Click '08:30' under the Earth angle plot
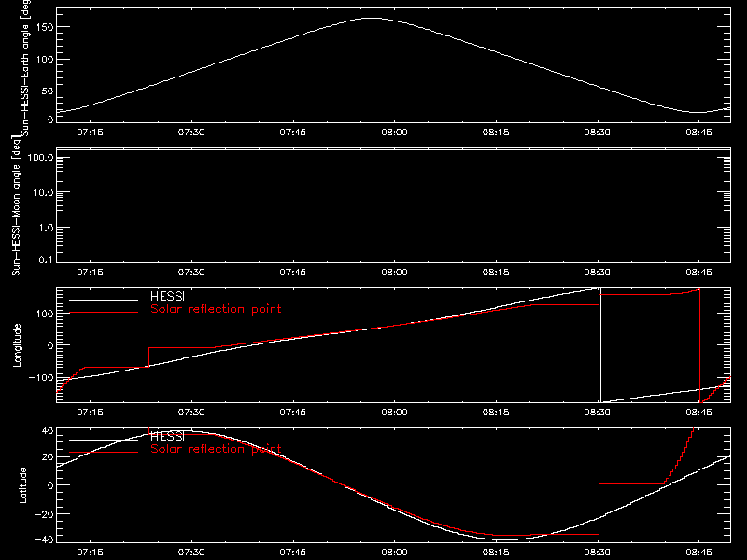 tap(597, 133)
